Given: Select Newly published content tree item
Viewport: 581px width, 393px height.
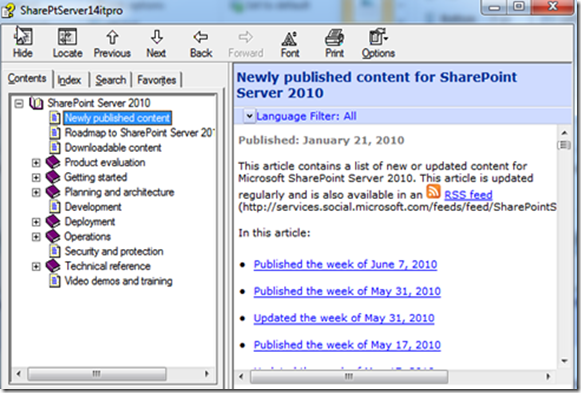Looking at the screenshot, I should click(x=117, y=118).
